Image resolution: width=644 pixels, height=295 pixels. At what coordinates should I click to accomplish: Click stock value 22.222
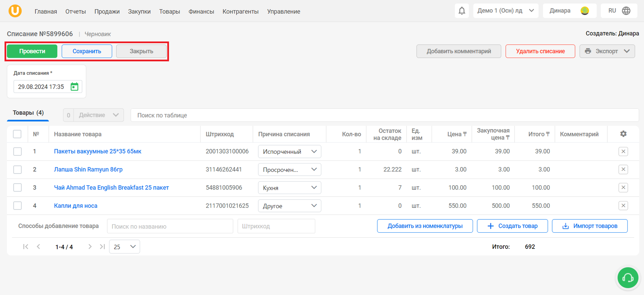393,170
